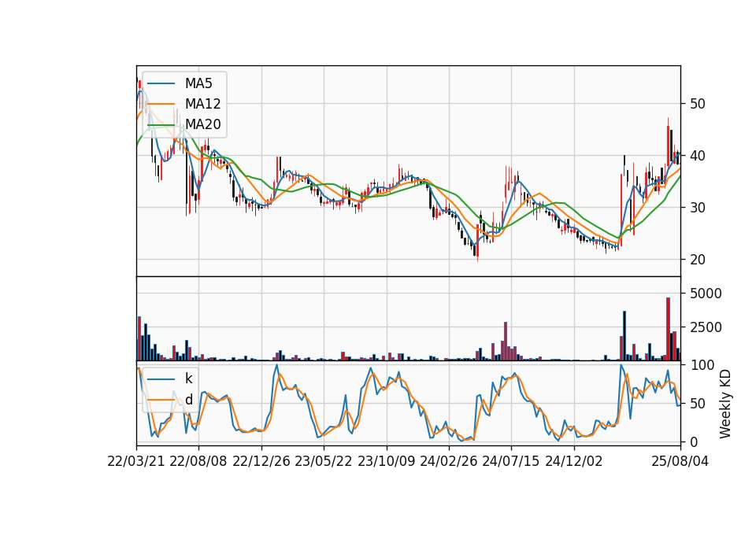Click the Weekly KD axis title
The image size is (756, 543).
pos(725,404)
